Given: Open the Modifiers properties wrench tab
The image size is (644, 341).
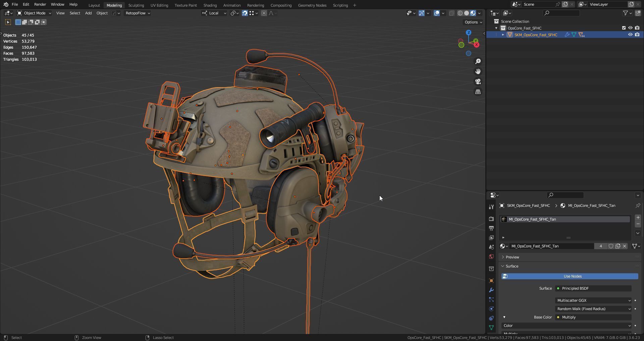Looking at the screenshot, I should coord(491,290).
